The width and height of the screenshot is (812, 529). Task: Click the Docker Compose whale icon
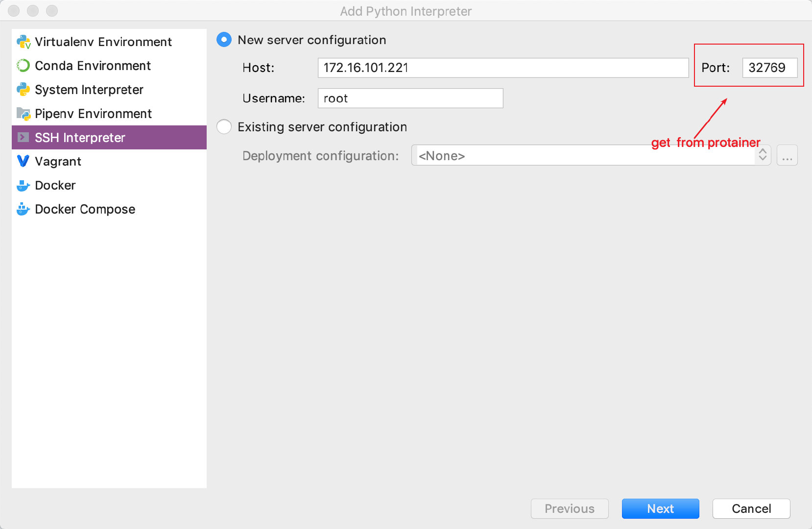click(23, 210)
